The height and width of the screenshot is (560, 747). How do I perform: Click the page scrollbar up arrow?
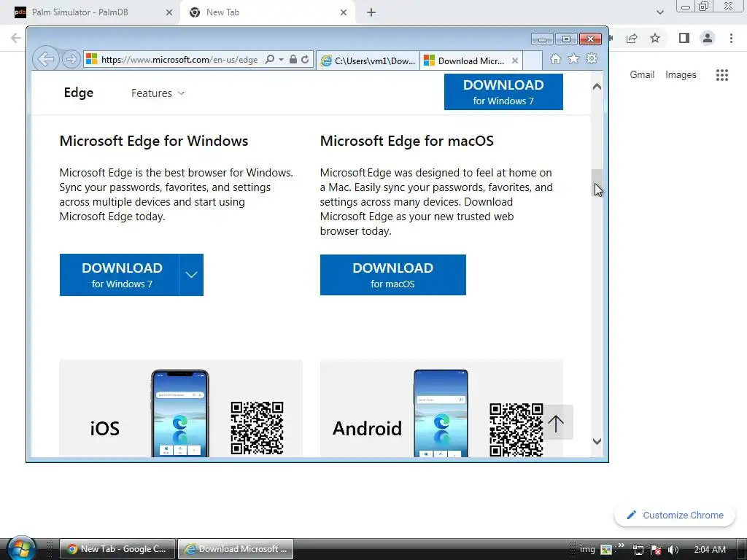coord(597,87)
